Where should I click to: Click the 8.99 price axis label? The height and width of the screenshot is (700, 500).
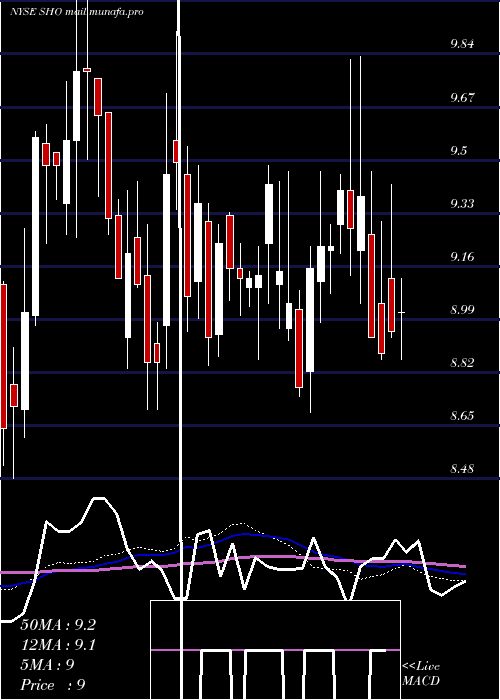[462, 310]
